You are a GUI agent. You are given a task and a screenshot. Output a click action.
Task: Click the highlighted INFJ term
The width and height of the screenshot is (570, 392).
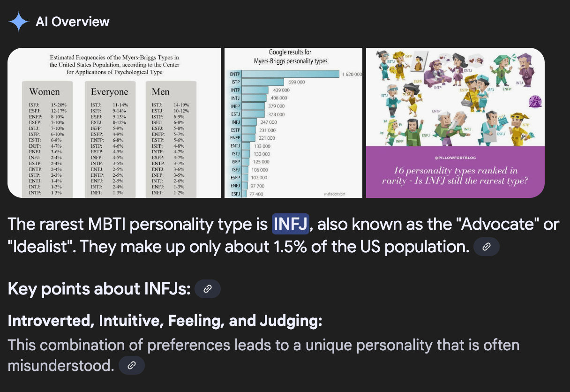click(291, 224)
